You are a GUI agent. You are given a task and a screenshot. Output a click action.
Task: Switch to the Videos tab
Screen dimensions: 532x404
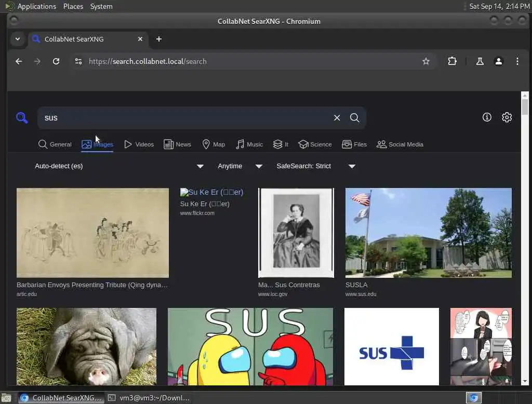139,144
